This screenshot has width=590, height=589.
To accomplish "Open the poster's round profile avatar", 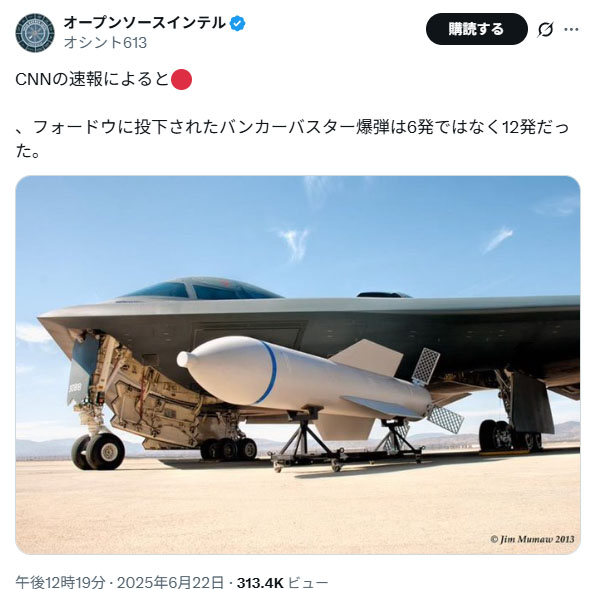I will click(x=35, y=33).
